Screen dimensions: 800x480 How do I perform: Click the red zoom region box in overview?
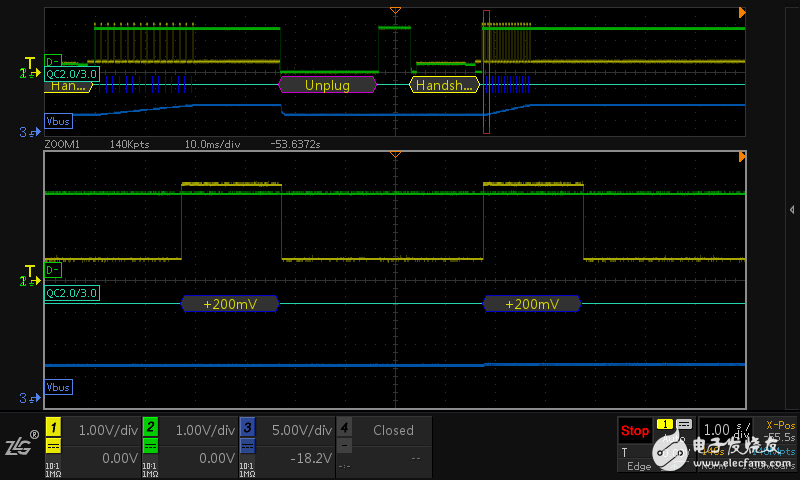coord(487,70)
